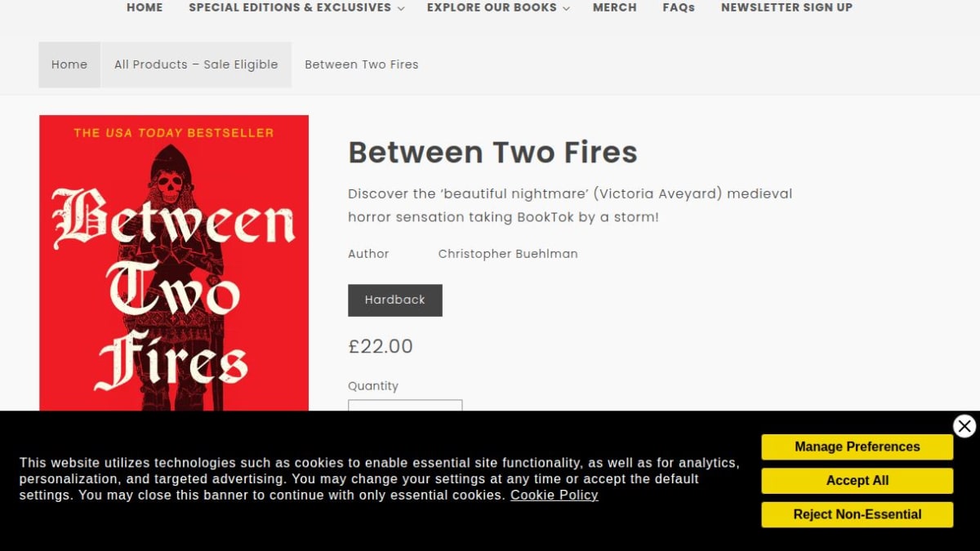980x551 pixels.
Task: Click the Between Two Fires breadcrumb
Action: [362, 64]
